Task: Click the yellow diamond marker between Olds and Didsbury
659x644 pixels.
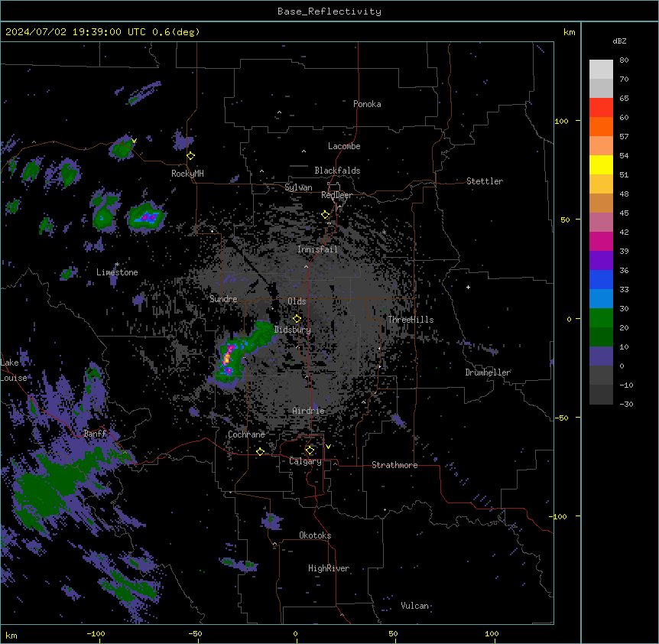Action: coord(297,318)
